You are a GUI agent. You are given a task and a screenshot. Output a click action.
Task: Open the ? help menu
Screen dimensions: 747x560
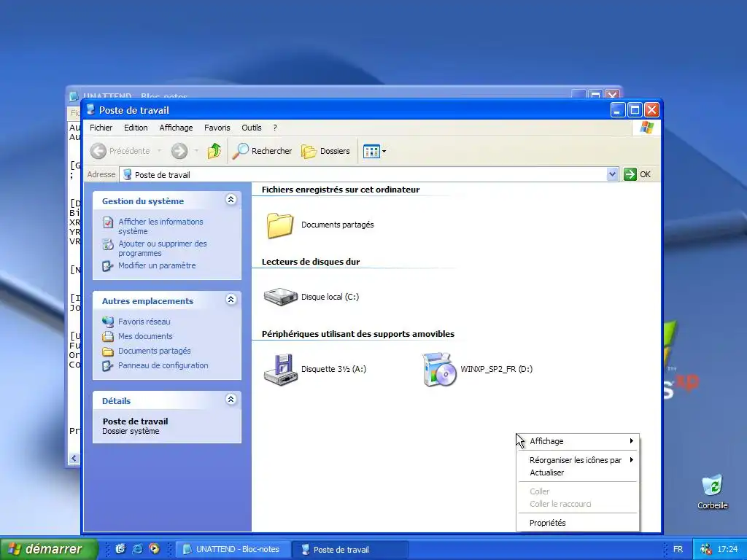[x=275, y=128]
